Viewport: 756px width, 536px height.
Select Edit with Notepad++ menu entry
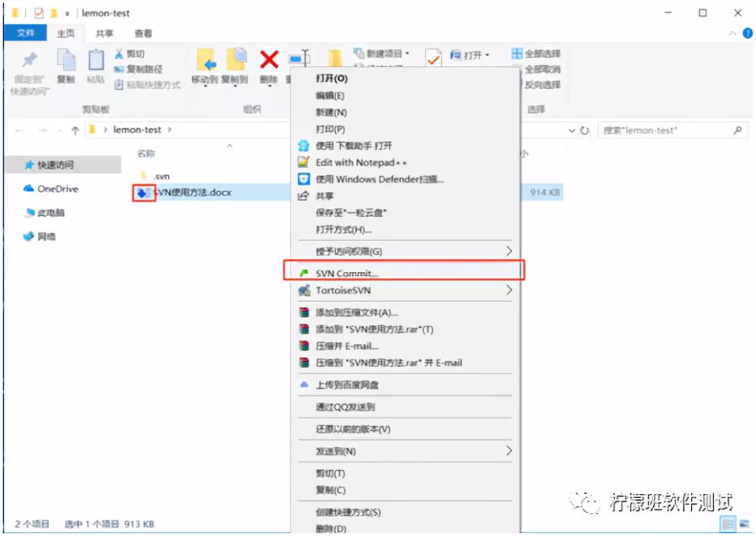(405, 163)
